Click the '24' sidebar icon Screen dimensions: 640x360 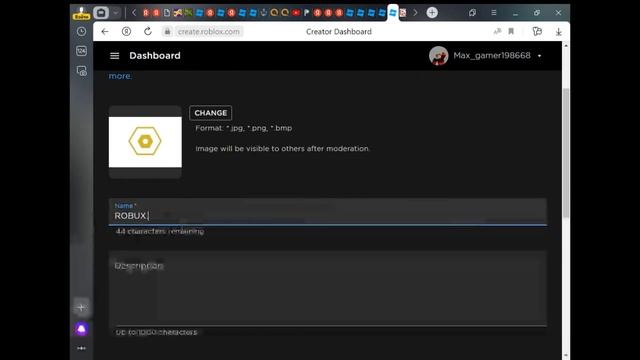(82, 51)
